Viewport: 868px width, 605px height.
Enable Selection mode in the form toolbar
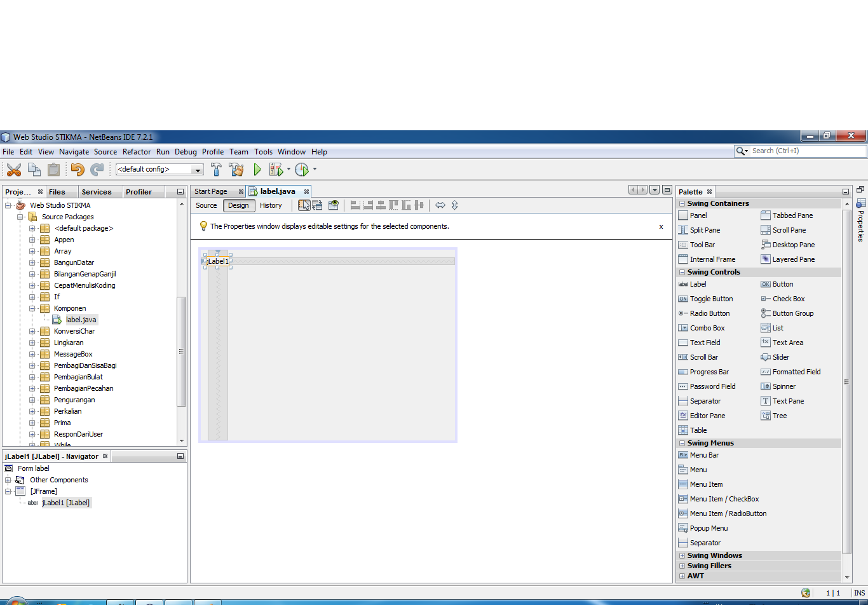[x=304, y=205]
